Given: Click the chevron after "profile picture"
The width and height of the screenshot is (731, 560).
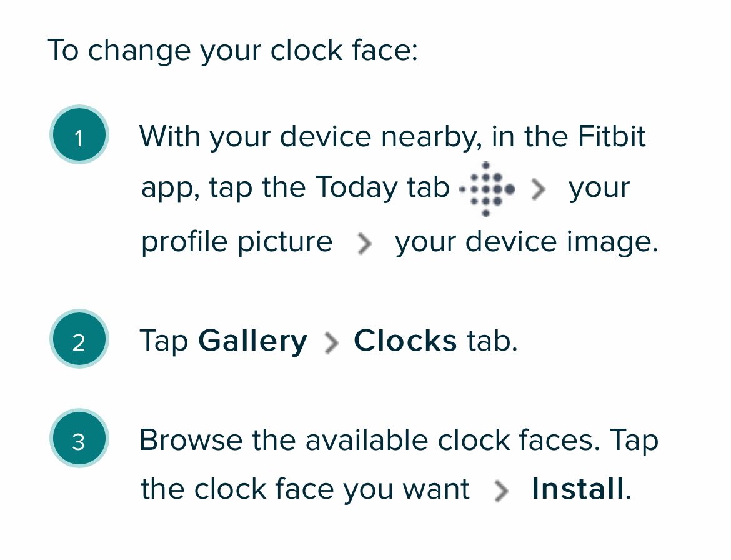Looking at the screenshot, I should tap(364, 244).
